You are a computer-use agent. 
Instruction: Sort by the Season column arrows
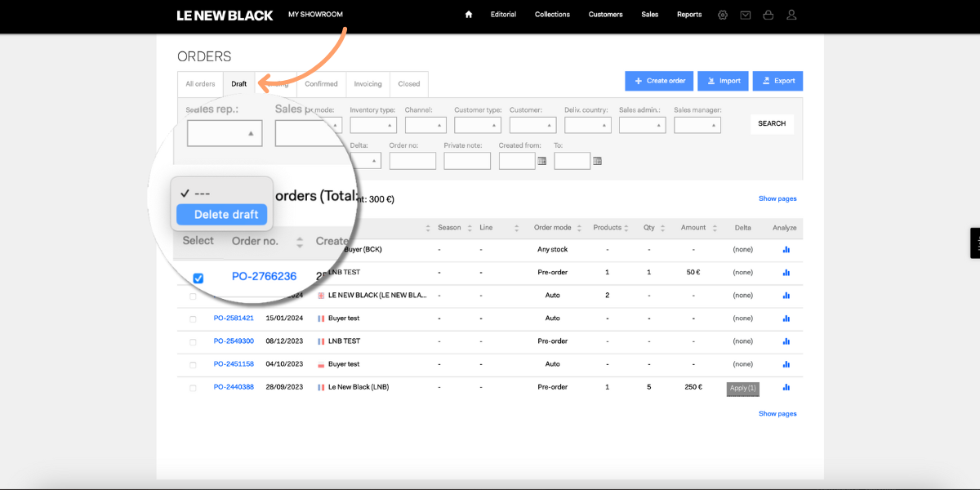(470, 228)
